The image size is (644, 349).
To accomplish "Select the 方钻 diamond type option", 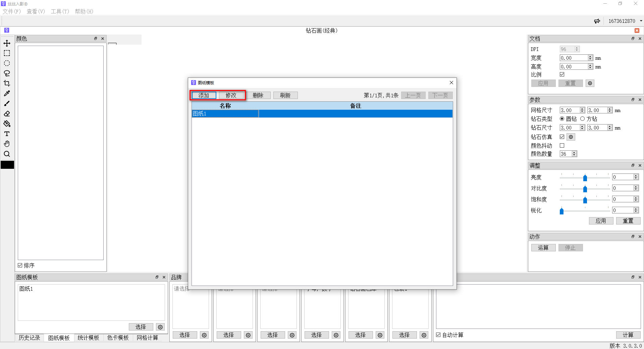I will [x=583, y=119].
